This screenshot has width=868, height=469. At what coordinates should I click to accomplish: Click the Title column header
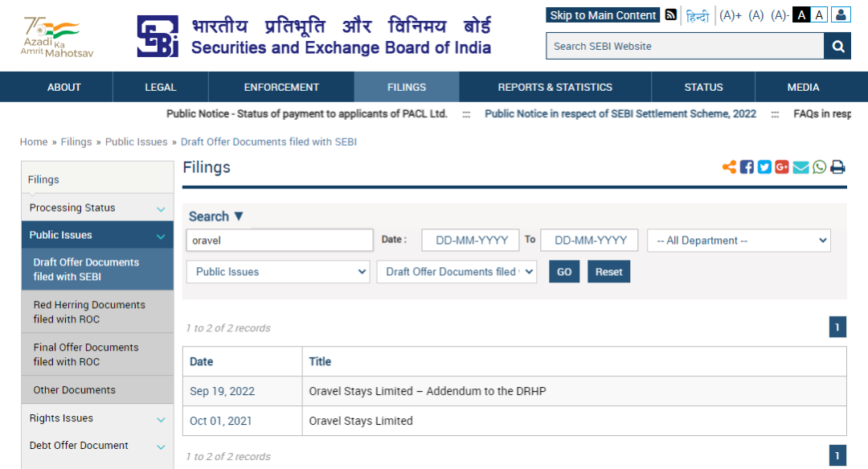coord(320,361)
